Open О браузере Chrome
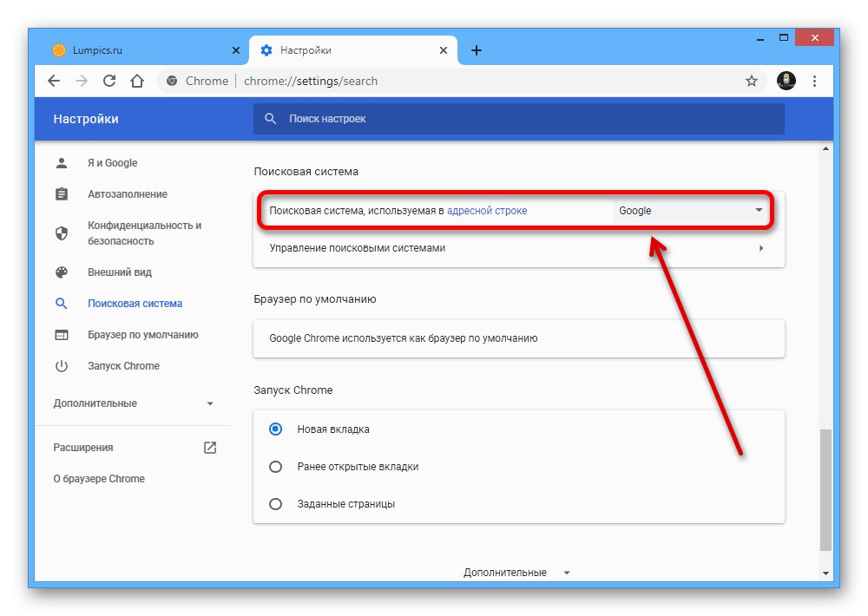868x616 pixels. (x=99, y=479)
